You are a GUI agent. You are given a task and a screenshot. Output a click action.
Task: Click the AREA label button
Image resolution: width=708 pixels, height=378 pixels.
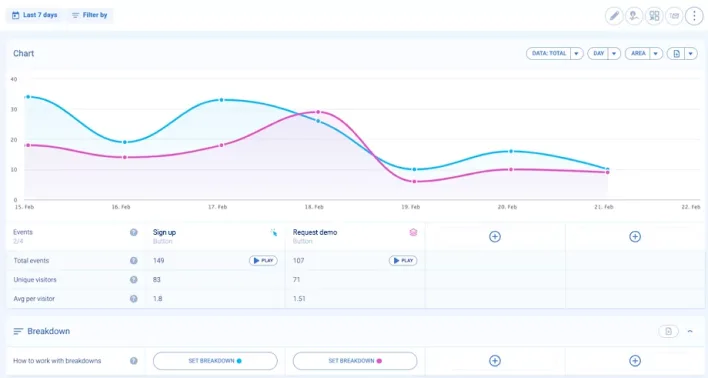pyautogui.click(x=638, y=54)
